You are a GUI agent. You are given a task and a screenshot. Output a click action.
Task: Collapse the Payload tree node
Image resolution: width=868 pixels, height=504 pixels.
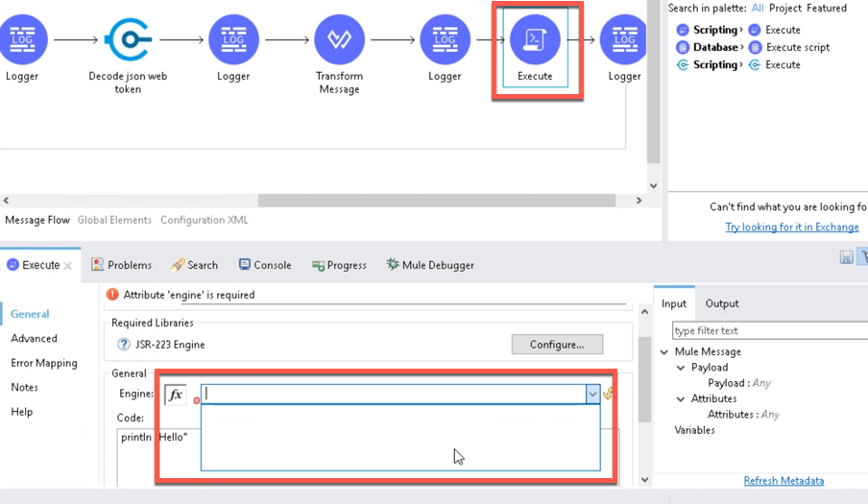pyautogui.click(x=681, y=368)
